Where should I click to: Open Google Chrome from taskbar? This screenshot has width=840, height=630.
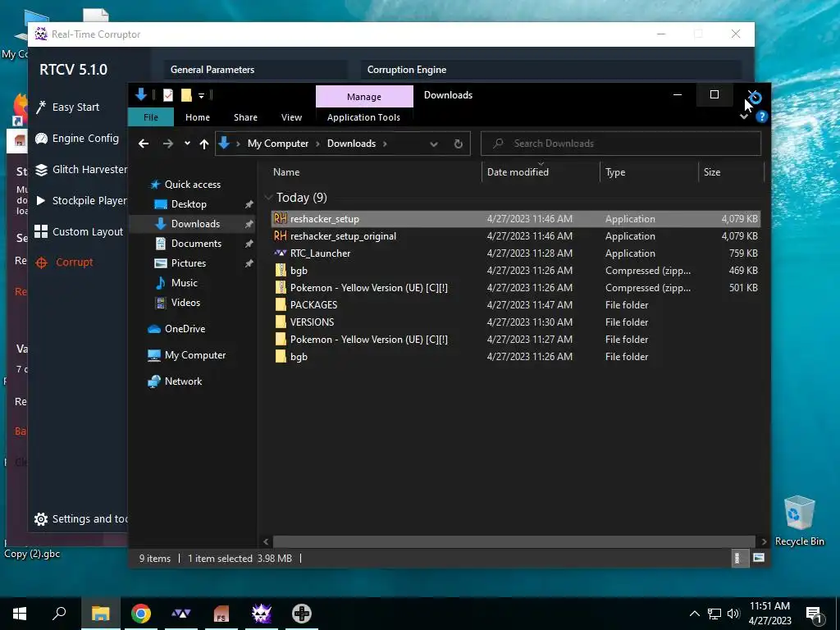tap(141, 614)
